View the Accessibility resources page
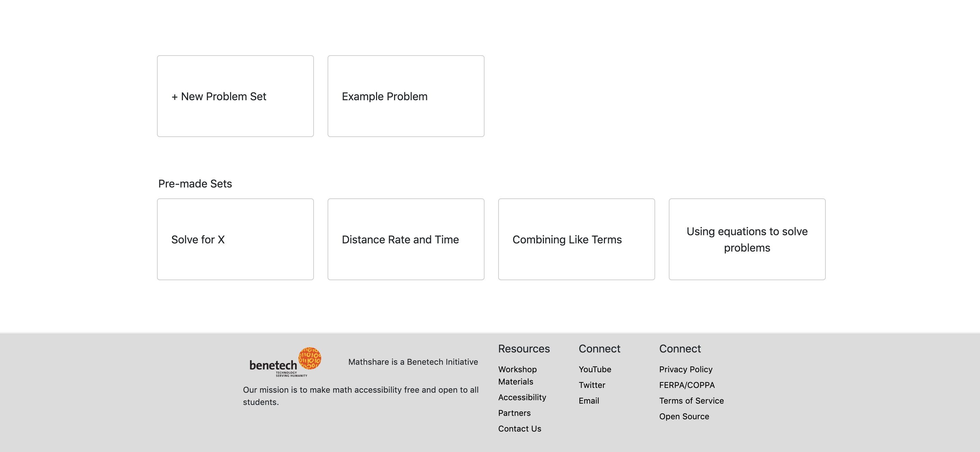Screen dimensions: 980x452 (x=522, y=397)
